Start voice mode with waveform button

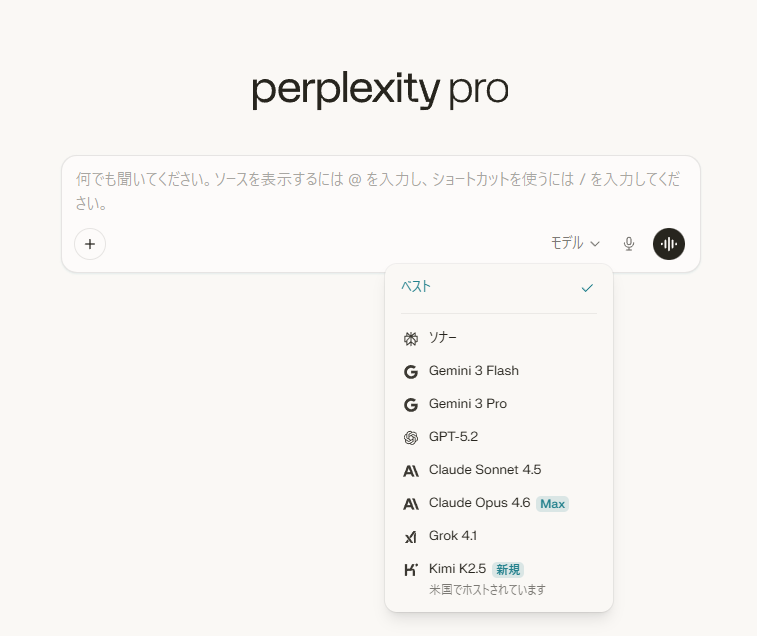coord(669,243)
